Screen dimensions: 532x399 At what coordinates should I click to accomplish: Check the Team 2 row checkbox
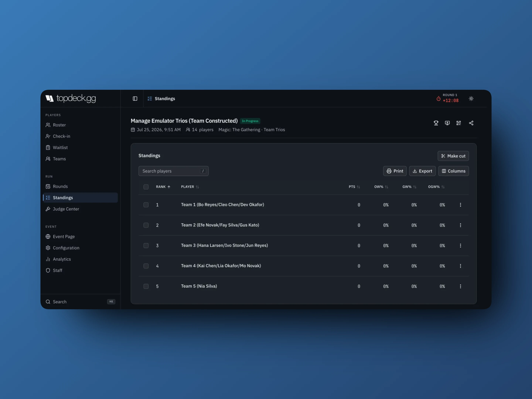tap(146, 225)
